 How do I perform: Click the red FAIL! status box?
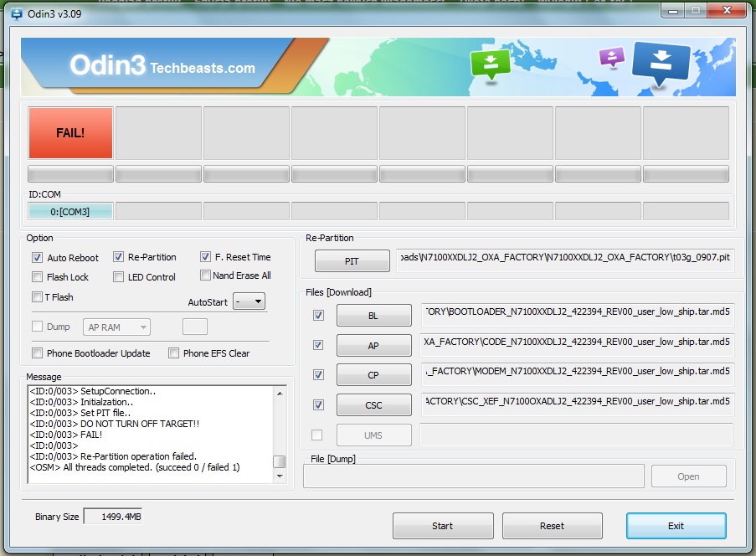(70, 133)
